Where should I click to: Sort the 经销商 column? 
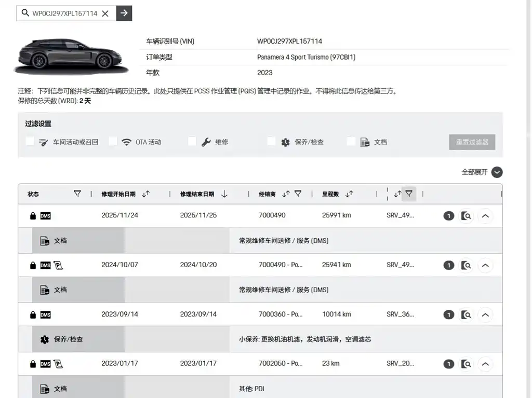286,194
